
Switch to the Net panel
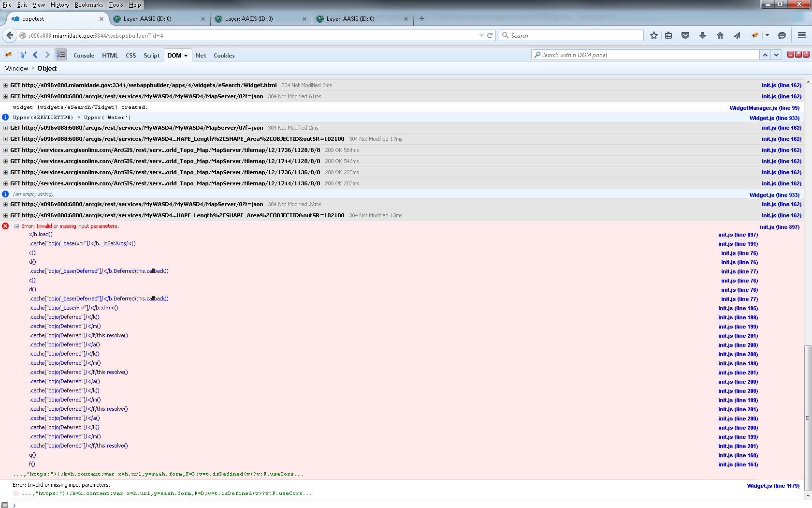point(201,56)
